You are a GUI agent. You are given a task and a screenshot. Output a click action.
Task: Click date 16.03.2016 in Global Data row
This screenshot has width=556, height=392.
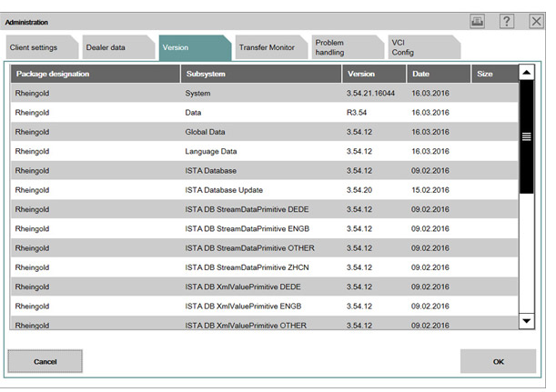point(430,132)
